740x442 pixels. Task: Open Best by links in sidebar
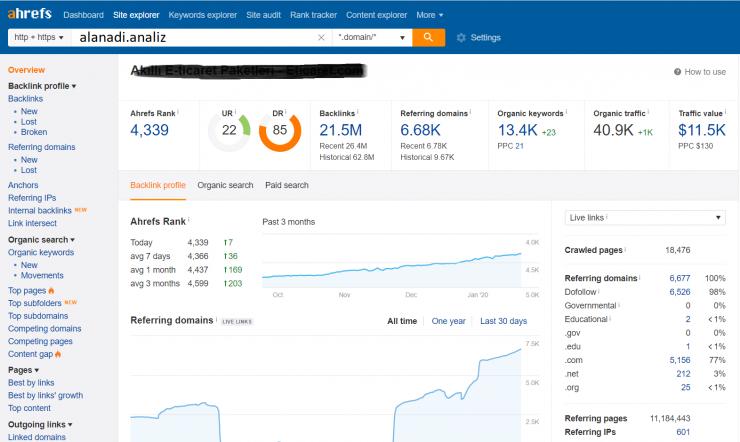31,383
